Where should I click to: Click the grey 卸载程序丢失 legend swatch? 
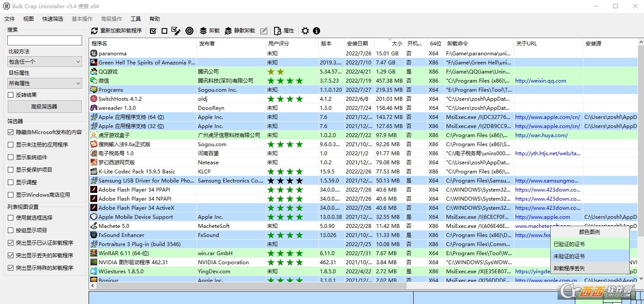click(x=590, y=269)
